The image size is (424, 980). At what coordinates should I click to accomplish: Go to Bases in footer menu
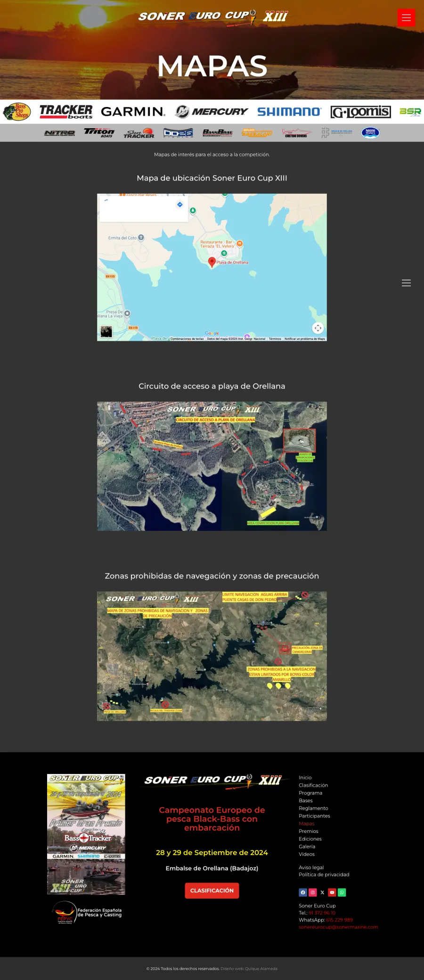[x=306, y=800]
